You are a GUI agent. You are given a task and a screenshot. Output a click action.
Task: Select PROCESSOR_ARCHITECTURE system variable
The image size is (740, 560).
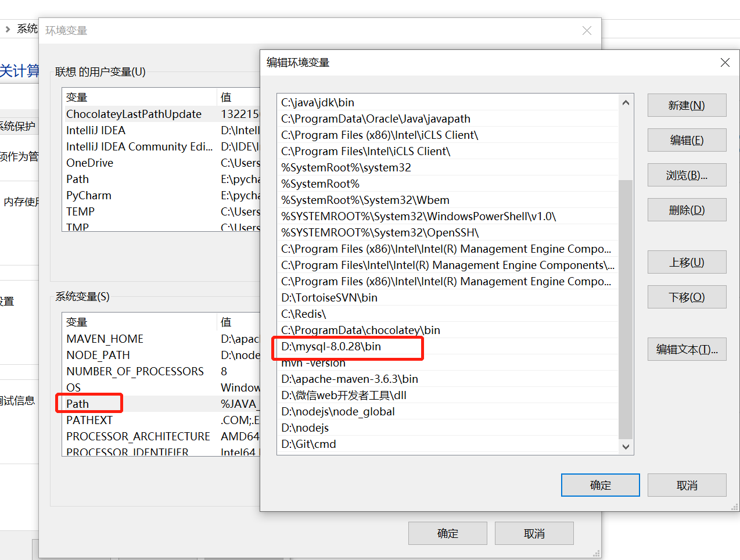(x=161, y=436)
